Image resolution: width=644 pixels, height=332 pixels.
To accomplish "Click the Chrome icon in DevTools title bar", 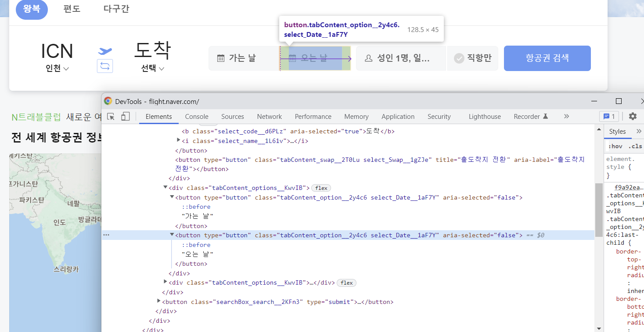I will tap(108, 101).
